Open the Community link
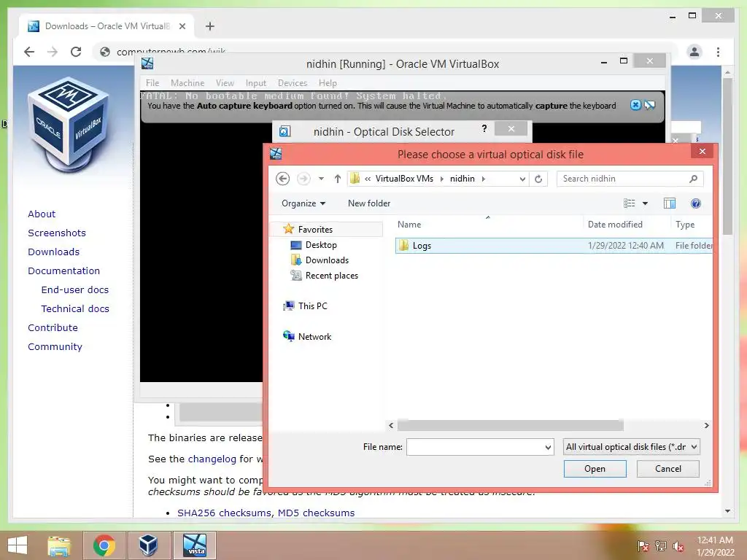Screen dimensions: 747x560 pyautogui.click(x=55, y=347)
